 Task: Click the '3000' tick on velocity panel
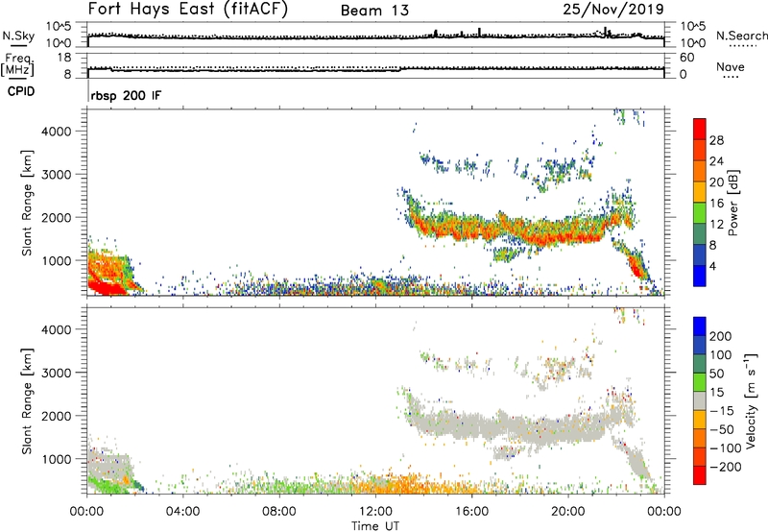[x=56, y=373]
